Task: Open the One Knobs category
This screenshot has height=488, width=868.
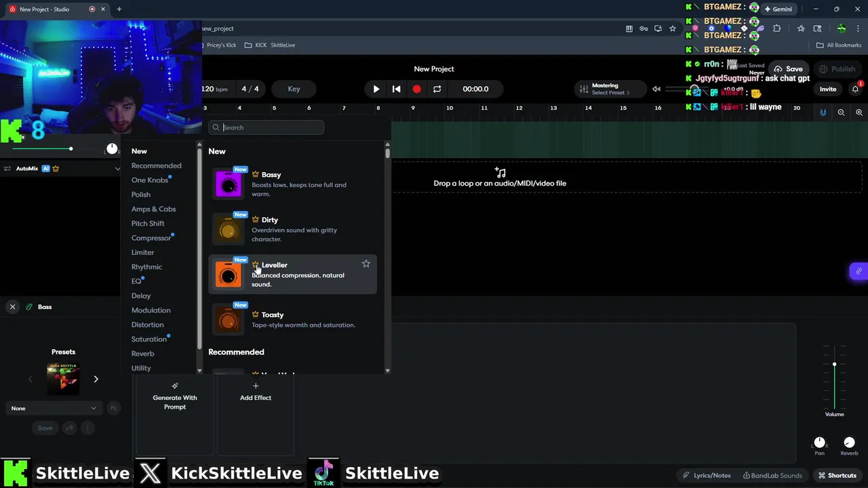Action: click(150, 180)
